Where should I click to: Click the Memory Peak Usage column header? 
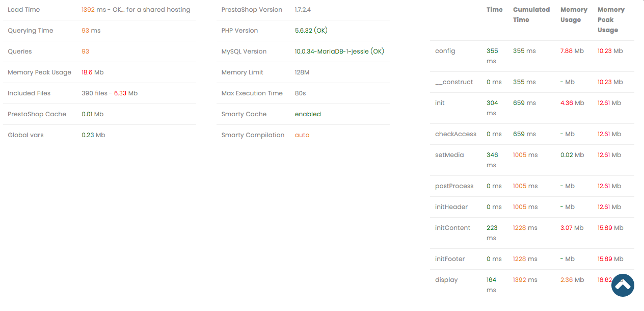(611, 20)
